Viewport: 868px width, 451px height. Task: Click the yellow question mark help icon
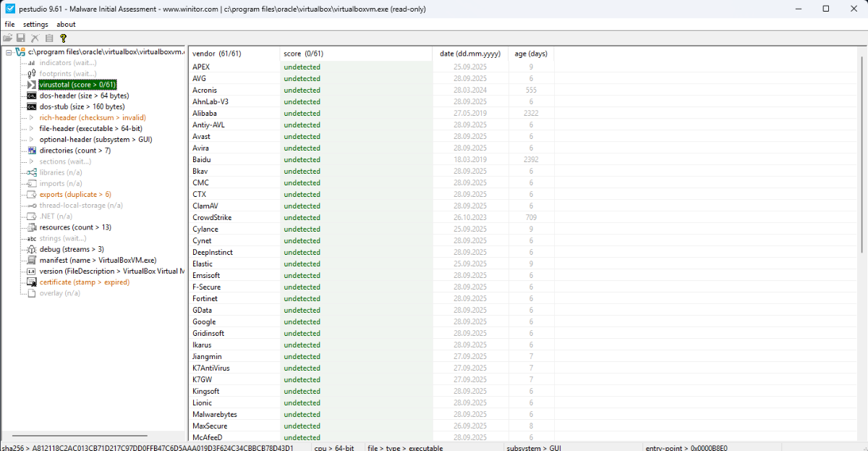63,38
